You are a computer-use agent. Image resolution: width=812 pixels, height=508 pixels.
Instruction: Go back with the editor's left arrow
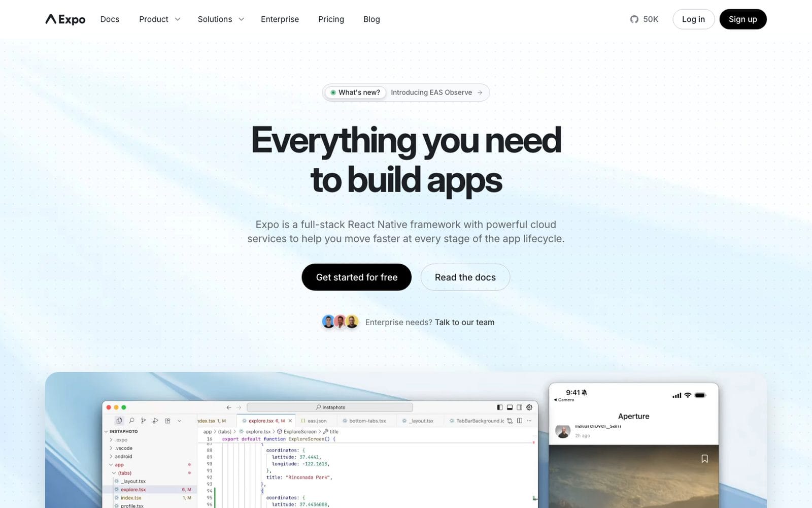(229, 407)
